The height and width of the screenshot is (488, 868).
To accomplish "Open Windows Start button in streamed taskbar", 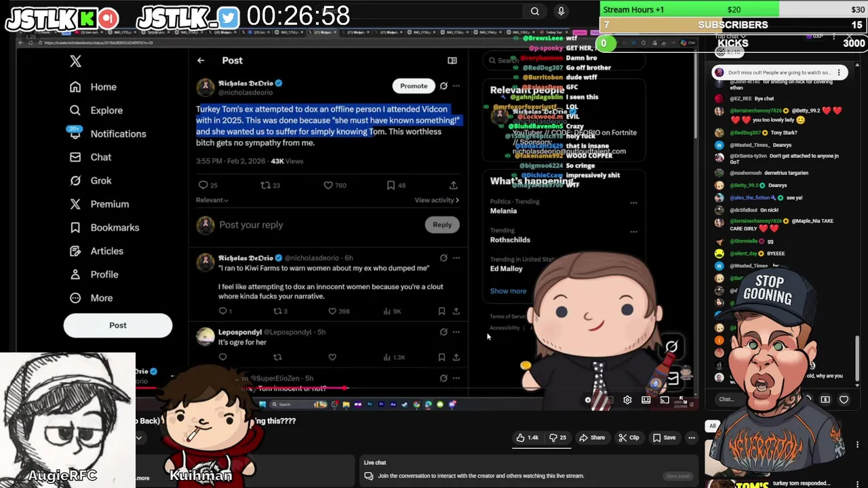I will [262, 405].
